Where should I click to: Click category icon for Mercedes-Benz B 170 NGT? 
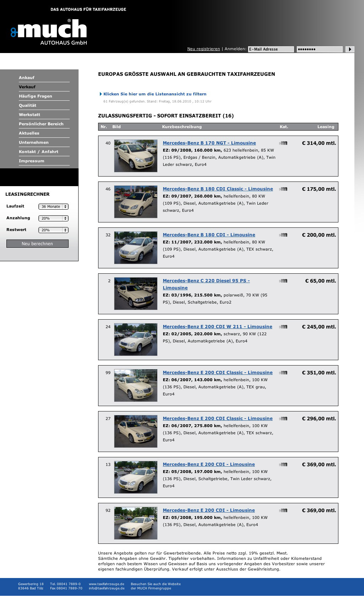coord(283,143)
